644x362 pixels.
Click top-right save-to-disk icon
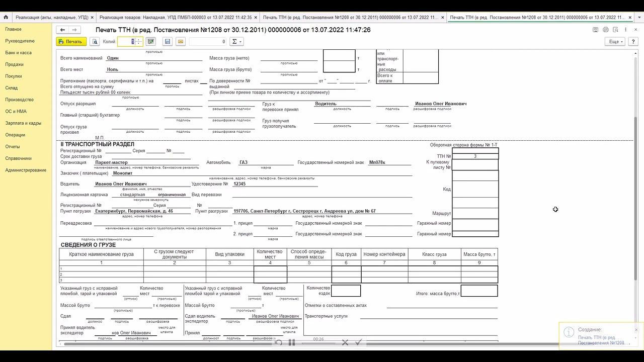pyautogui.click(x=595, y=30)
